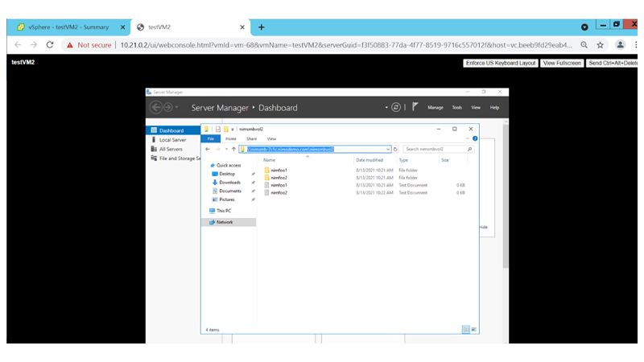The image size is (644, 362).
Task: Select the nimfoo2 file folder
Action: click(x=279, y=178)
